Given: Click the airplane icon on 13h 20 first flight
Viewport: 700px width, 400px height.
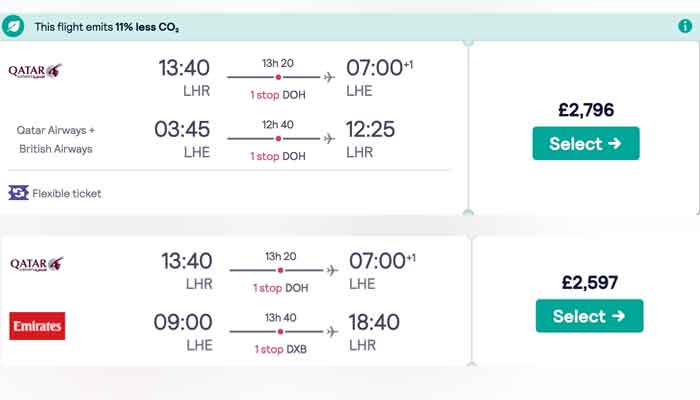Looking at the screenshot, I should coord(330,77).
